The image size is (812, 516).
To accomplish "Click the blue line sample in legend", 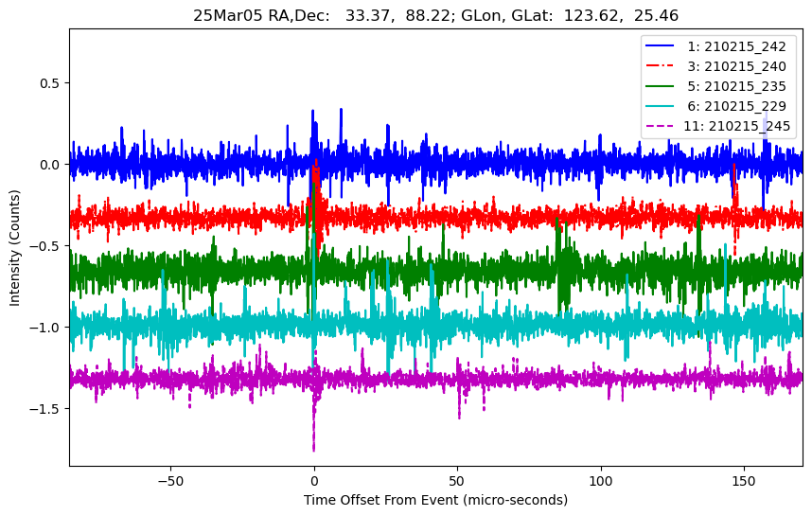I will [660, 46].
